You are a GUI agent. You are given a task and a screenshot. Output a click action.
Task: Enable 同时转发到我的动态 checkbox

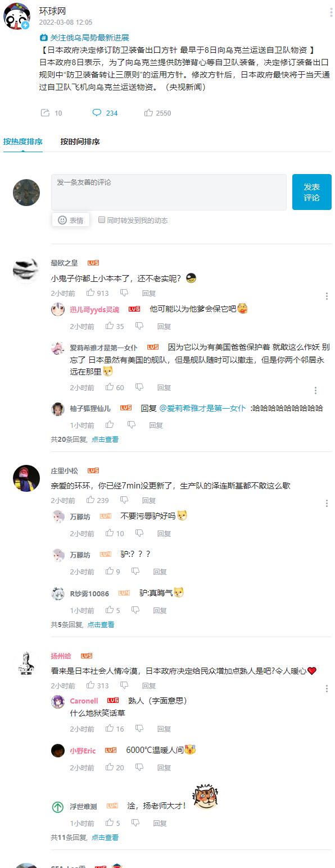click(x=102, y=220)
